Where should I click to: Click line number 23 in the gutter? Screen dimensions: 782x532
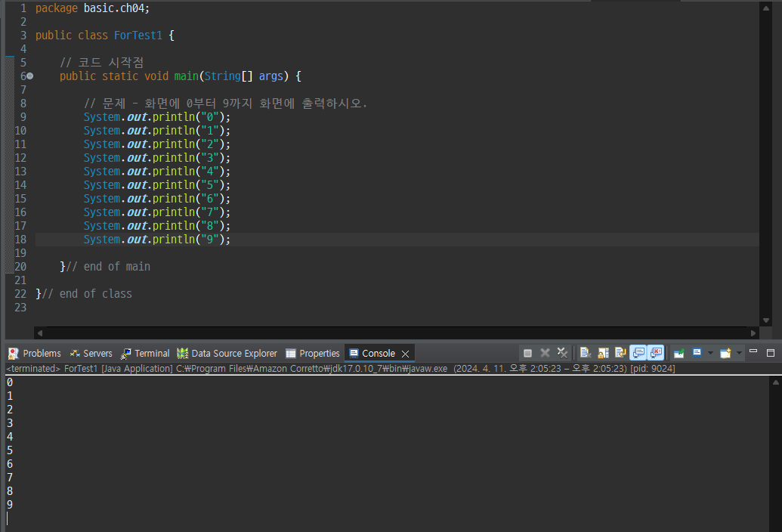click(20, 308)
